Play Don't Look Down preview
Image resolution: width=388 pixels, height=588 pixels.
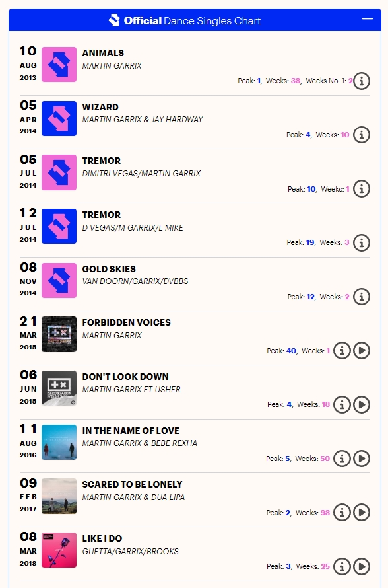(362, 404)
